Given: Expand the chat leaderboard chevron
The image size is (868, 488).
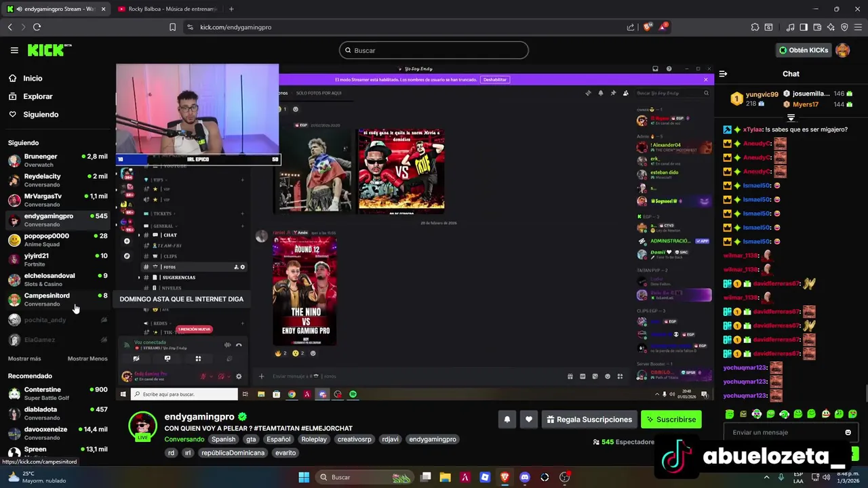Looking at the screenshot, I should pyautogui.click(x=791, y=118).
